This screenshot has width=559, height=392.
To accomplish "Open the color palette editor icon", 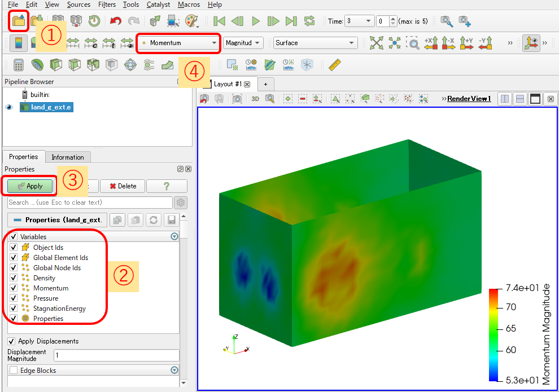I will tap(192, 21).
